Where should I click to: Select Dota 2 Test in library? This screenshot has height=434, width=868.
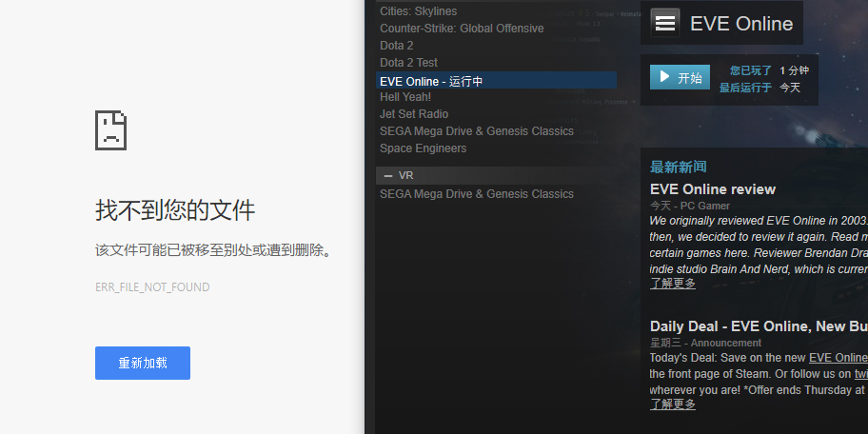pos(408,63)
